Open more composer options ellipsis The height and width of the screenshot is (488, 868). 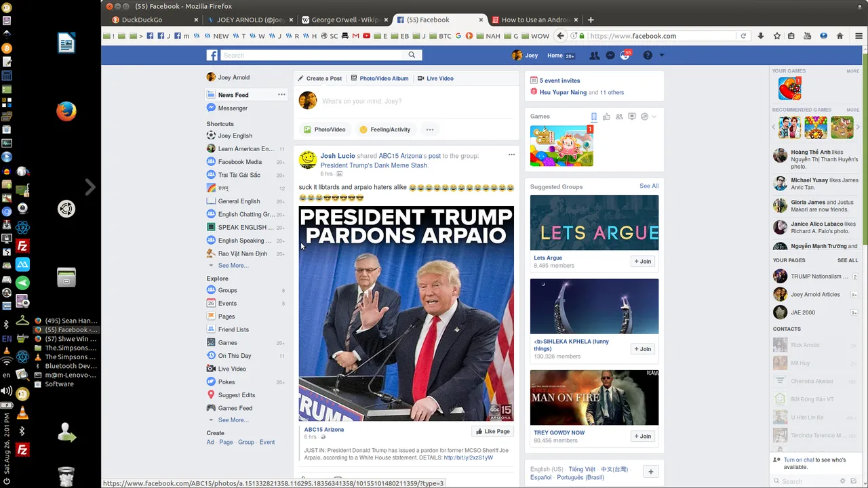pos(429,129)
